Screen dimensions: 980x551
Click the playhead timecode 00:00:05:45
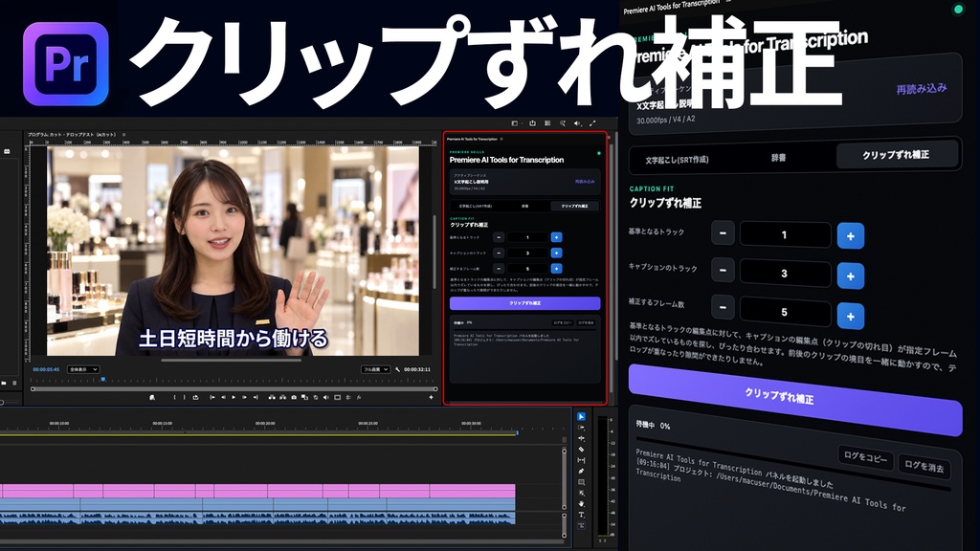46,369
